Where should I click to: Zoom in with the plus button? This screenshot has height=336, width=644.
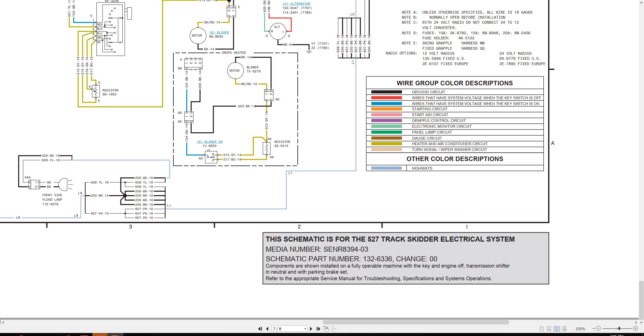pyautogui.click(x=636, y=328)
